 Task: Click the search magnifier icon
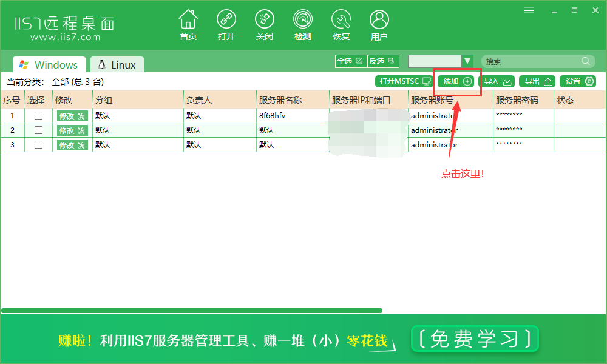[586, 61]
